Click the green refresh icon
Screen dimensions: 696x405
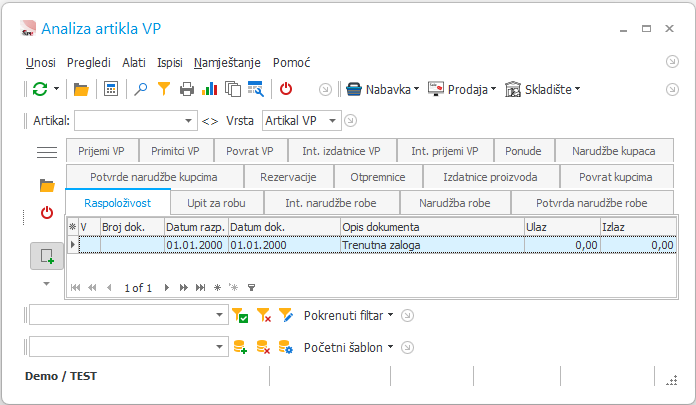(40, 89)
